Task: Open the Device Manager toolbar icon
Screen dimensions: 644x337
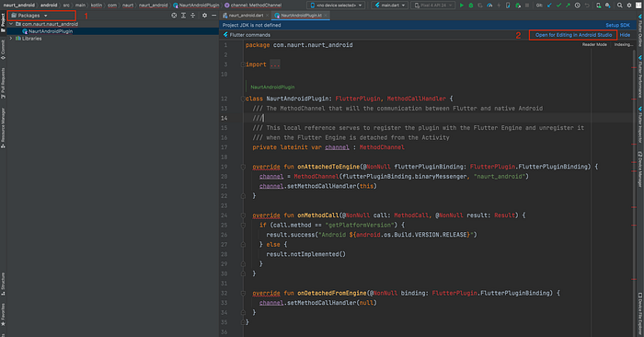Action: [x=598, y=6]
